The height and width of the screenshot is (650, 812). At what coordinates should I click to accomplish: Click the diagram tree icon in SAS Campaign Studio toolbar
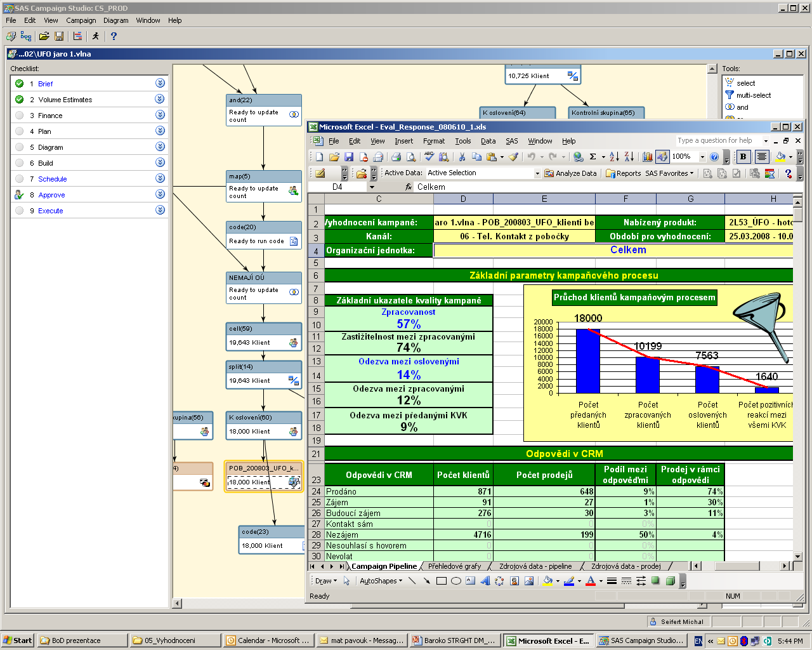(26, 36)
